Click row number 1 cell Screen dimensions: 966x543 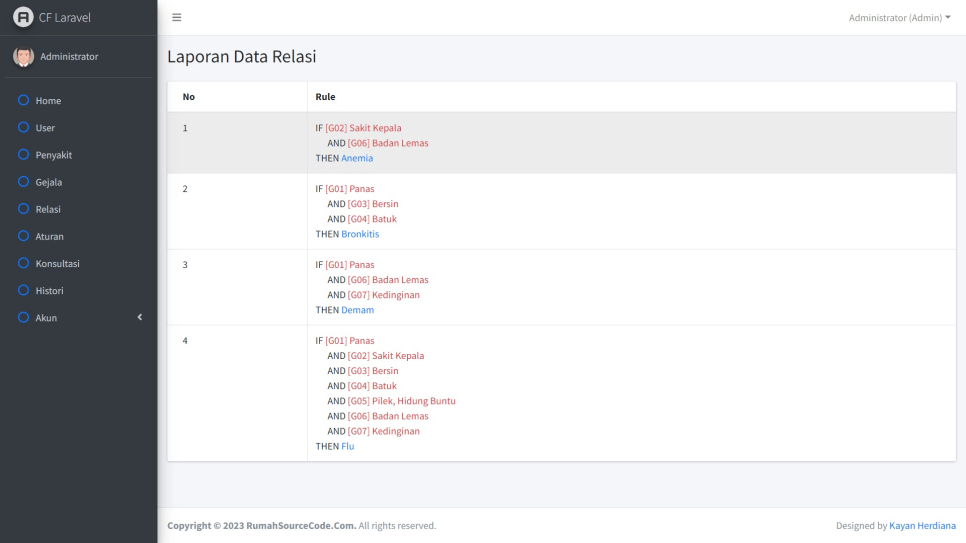tap(237, 143)
